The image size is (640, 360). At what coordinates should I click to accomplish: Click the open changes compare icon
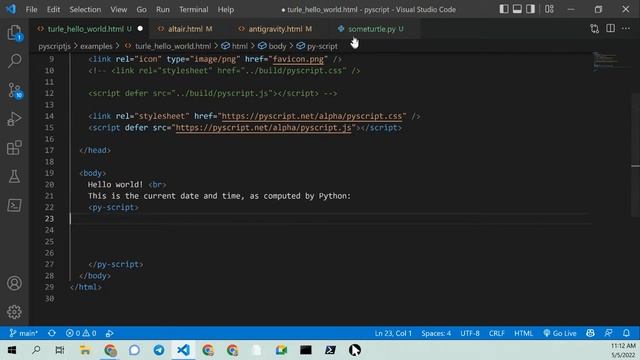click(595, 29)
